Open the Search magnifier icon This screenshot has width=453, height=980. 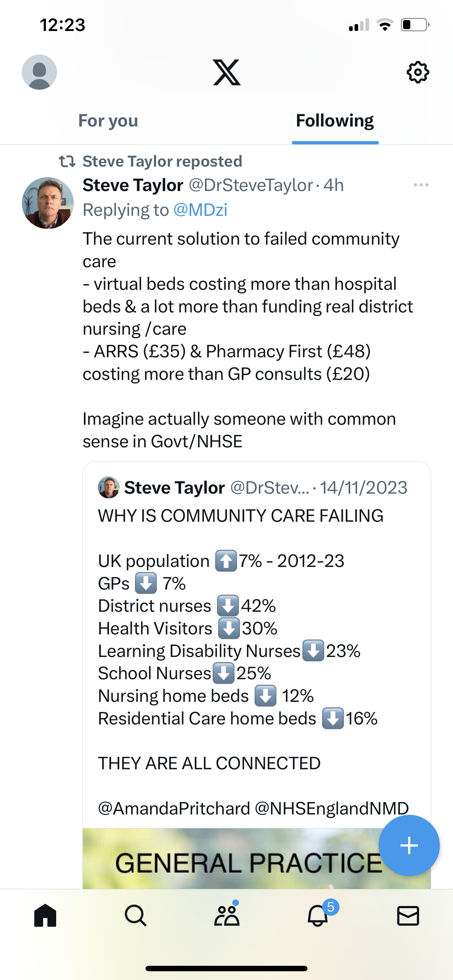point(136,915)
